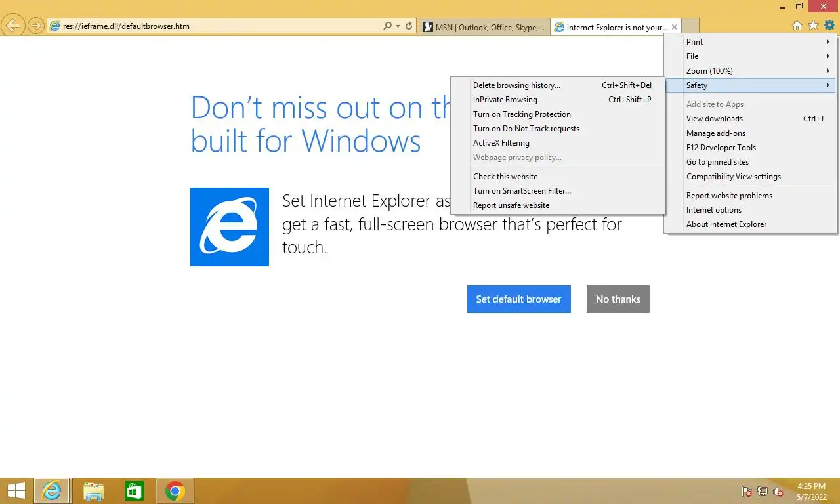Click the Tools gear icon
The width and height of the screenshot is (840, 504).
829,26
